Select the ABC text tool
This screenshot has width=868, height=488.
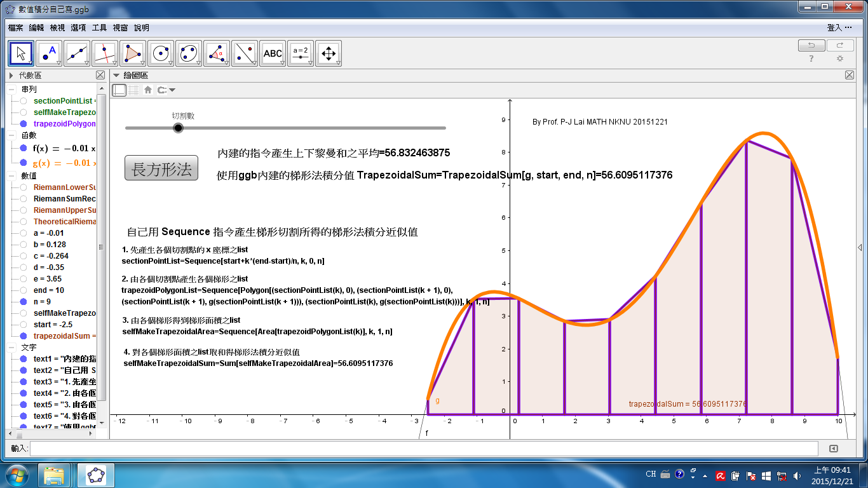[x=272, y=53]
